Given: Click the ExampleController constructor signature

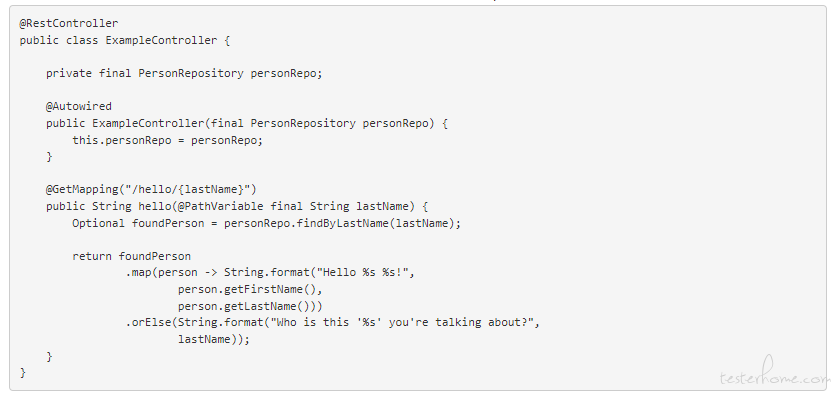Looking at the screenshot, I should click(x=247, y=123).
